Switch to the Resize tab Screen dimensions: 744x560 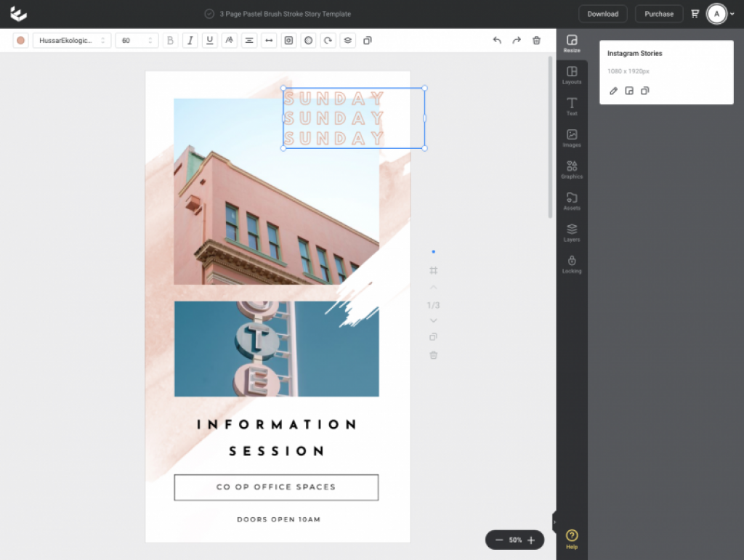click(x=572, y=43)
